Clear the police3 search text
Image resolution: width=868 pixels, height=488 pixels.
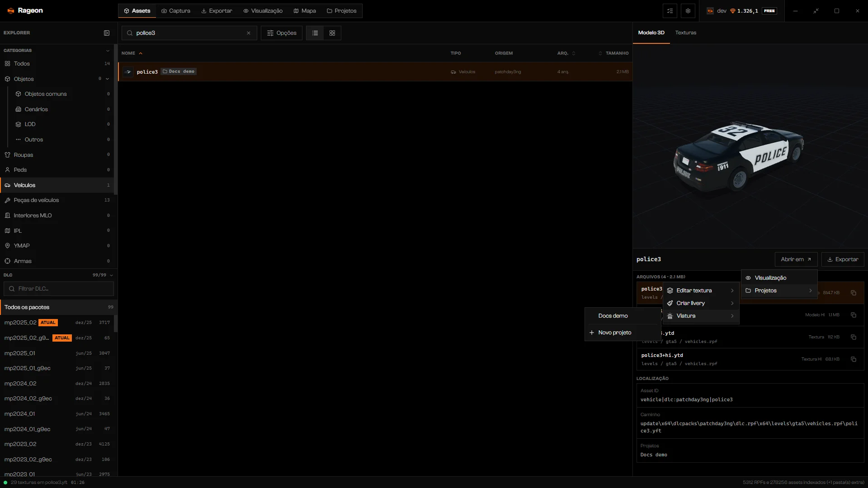point(249,33)
